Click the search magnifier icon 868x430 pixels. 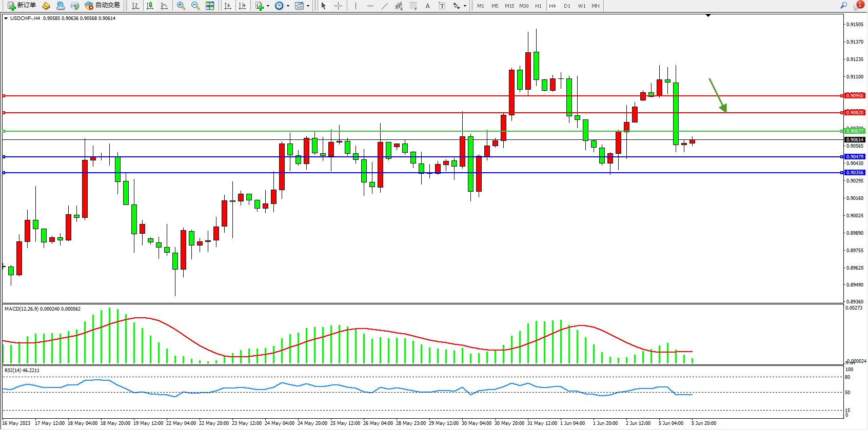tap(843, 6)
